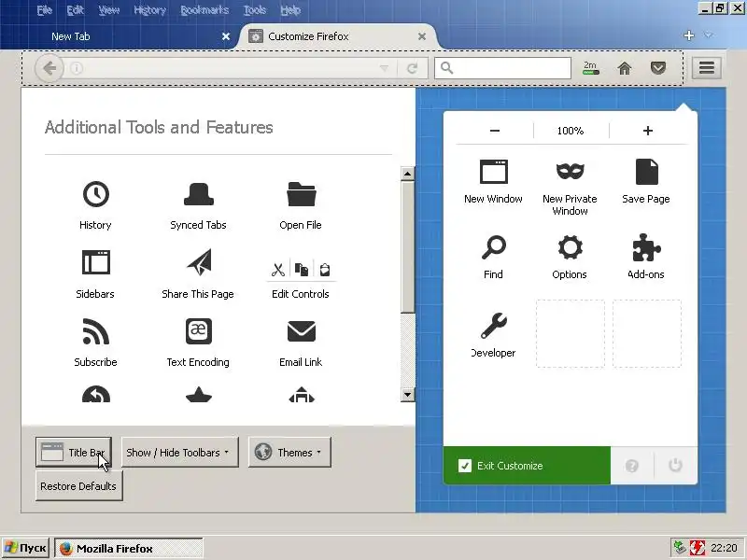Select the New Private Window mask icon
The height and width of the screenshot is (560, 747).
(570, 171)
